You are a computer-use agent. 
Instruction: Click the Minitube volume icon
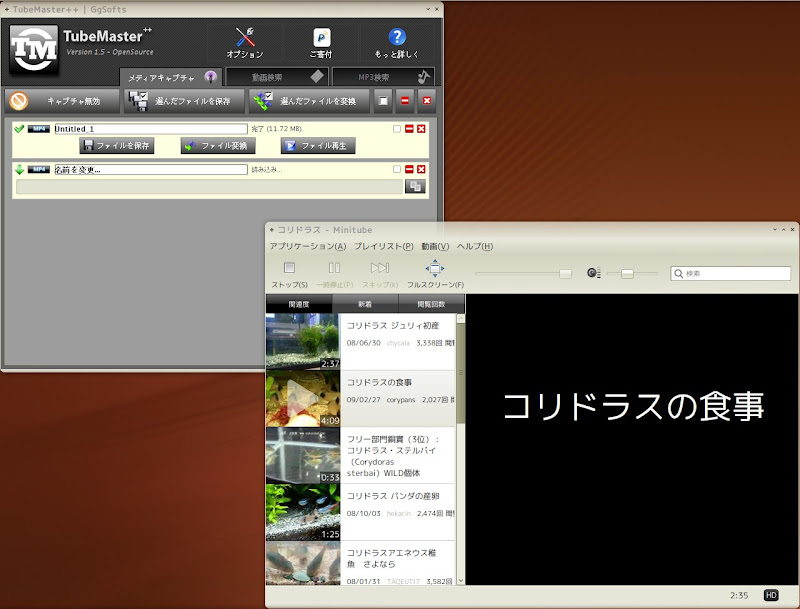click(x=594, y=273)
